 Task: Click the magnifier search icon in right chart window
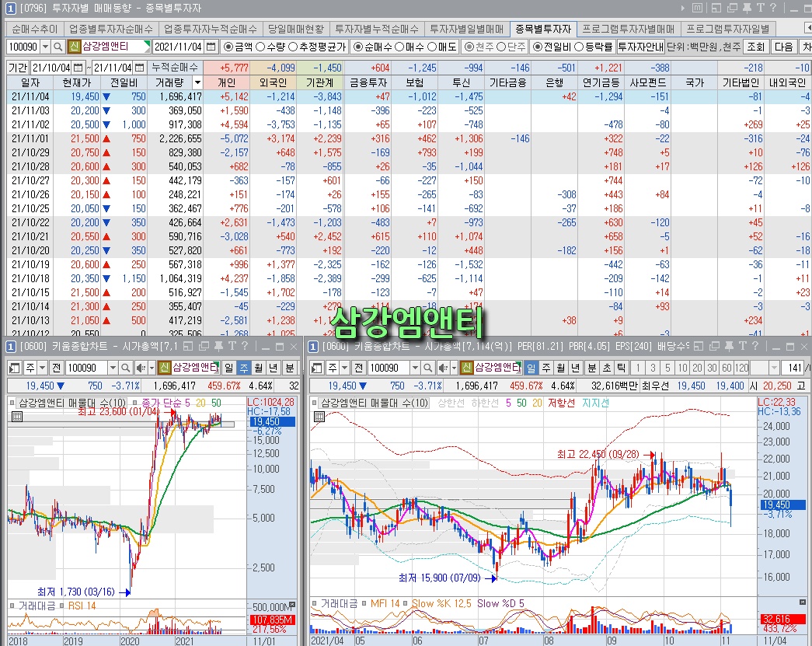(x=427, y=368)
